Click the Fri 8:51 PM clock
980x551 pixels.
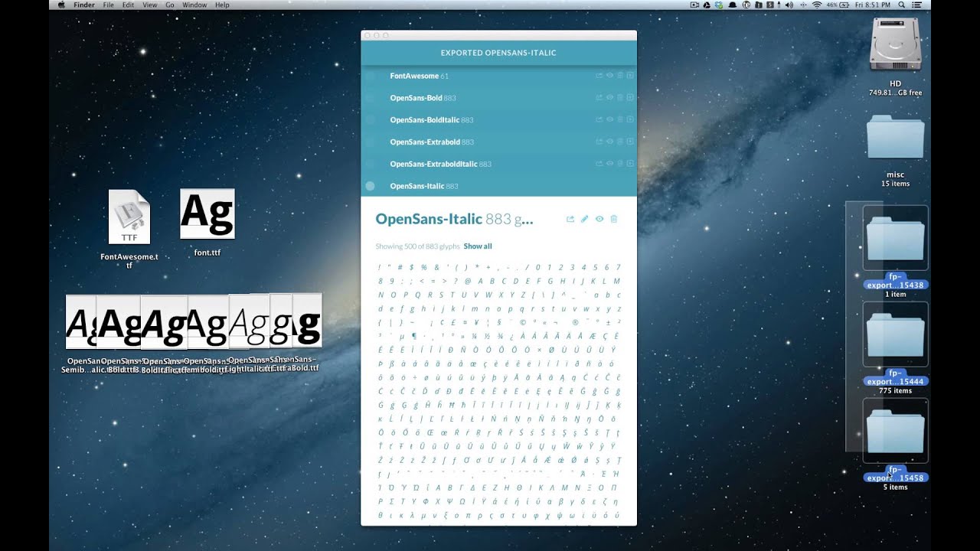(873, 5)
